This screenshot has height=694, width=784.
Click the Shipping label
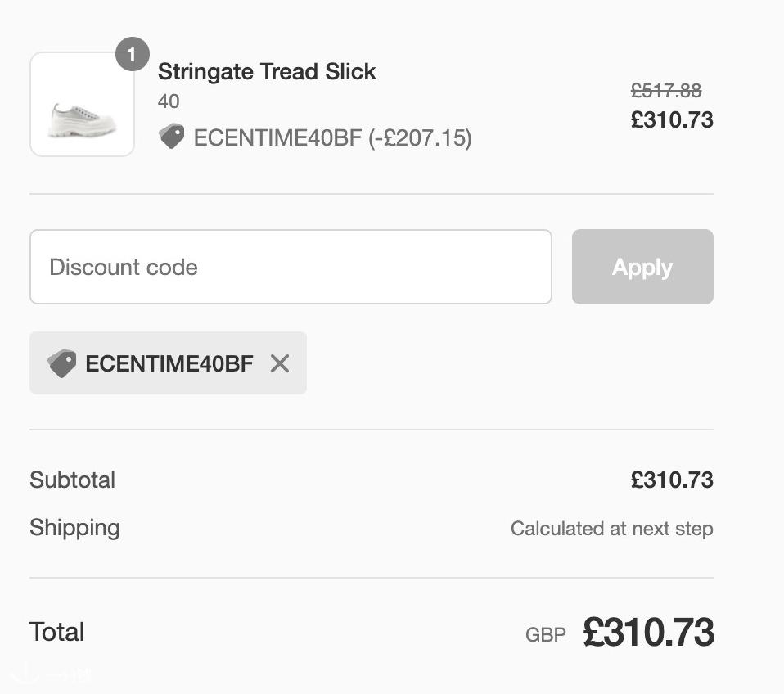pos(74,528)
